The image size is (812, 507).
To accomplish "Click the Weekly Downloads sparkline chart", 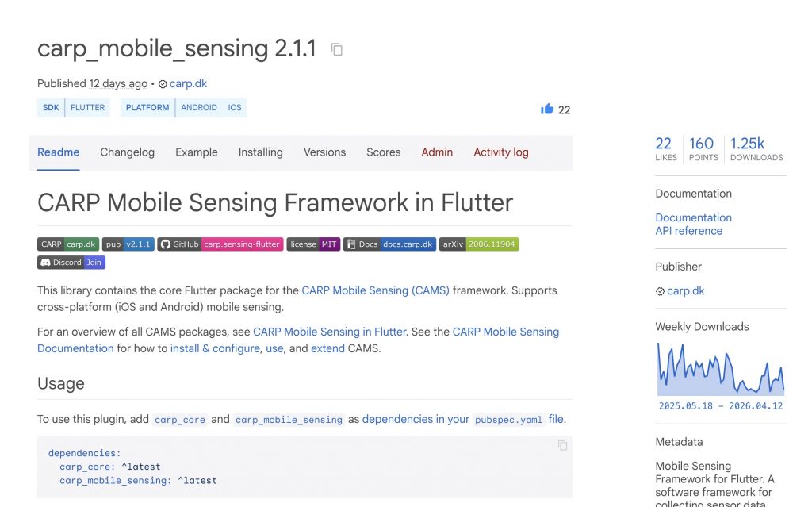I will coord(720,370).
